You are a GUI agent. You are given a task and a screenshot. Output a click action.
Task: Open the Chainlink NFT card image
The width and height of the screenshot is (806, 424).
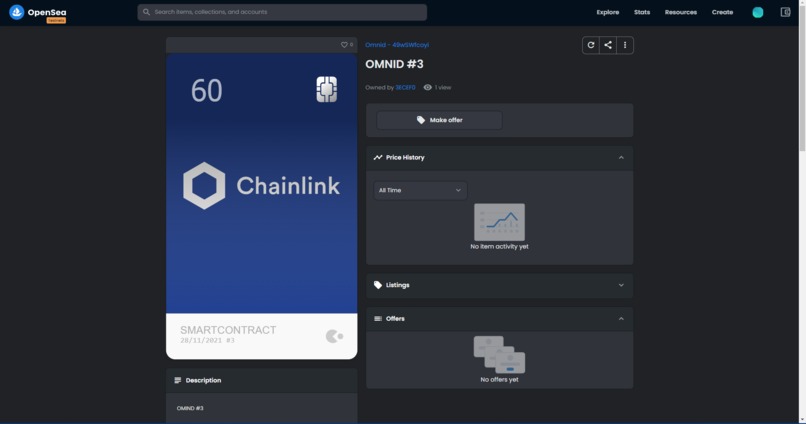(262, 206)
